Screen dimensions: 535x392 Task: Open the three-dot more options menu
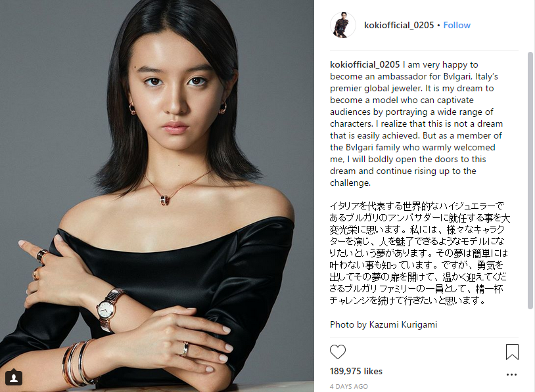click(511, 375)
